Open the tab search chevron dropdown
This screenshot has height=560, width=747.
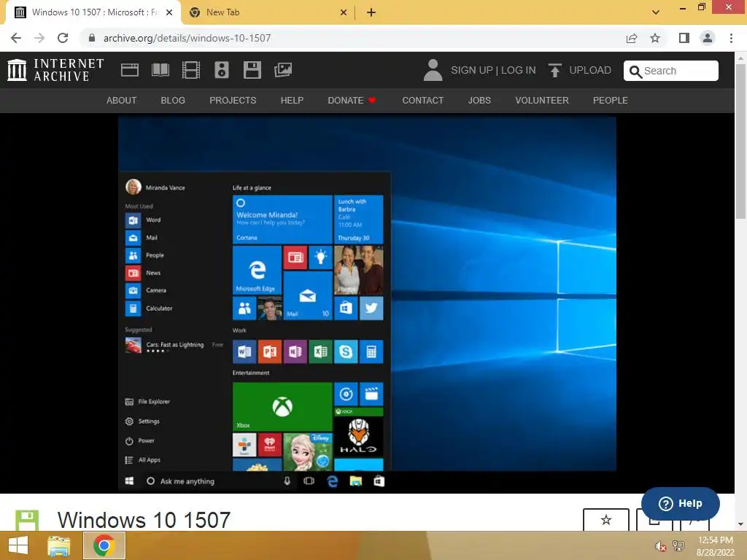(656, 12)
